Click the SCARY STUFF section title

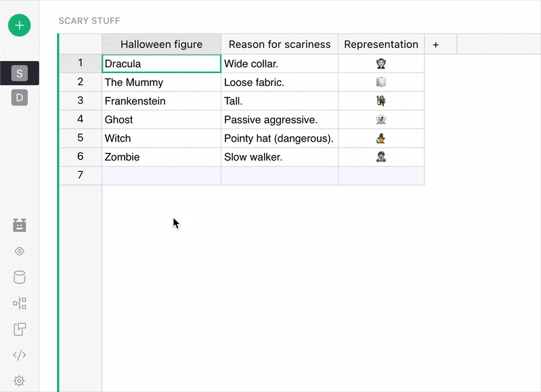(89, 21)
